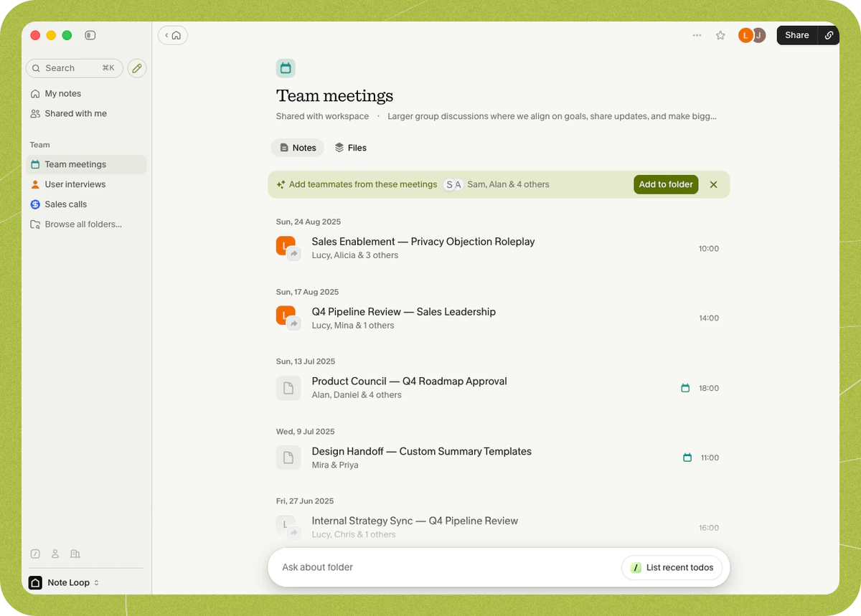
Task: Click the 14:00 time on Q4 Pipeline row
Action: point(709,318)
